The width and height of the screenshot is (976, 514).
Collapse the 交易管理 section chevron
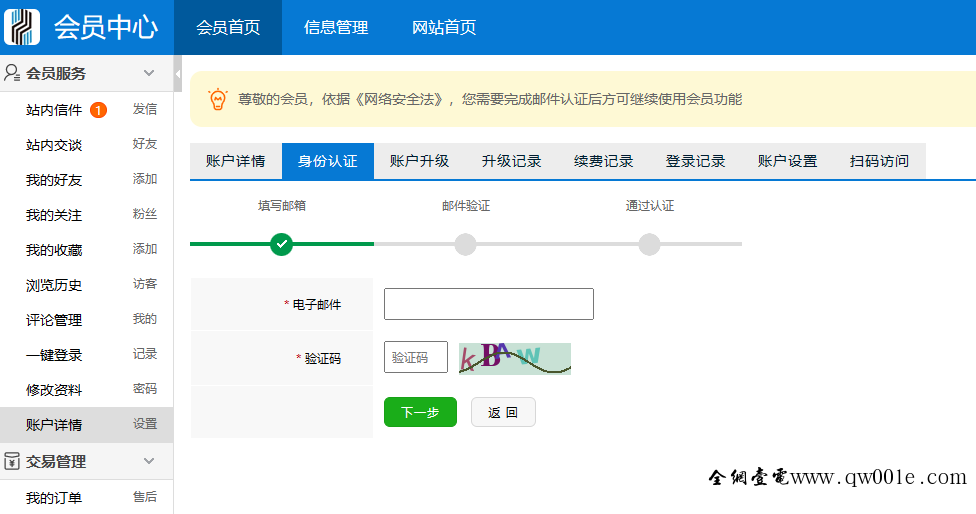149,461
